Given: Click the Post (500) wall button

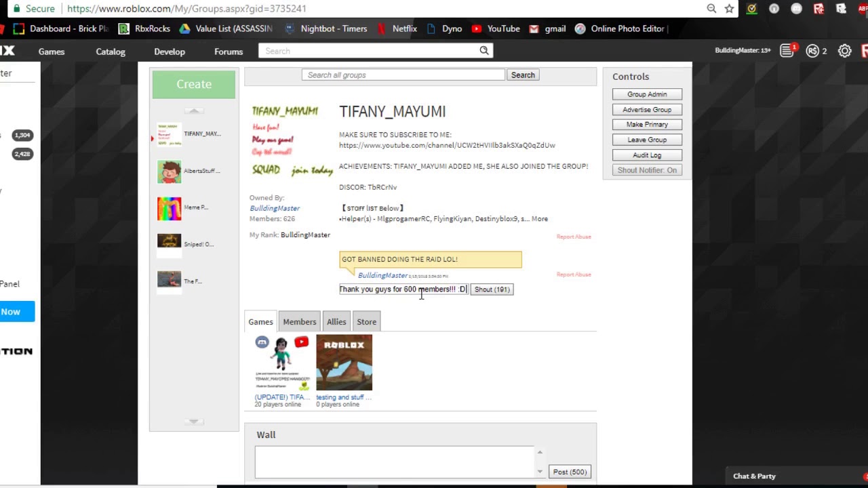Looking at the screenshot, I should click(x=570, y=472).
